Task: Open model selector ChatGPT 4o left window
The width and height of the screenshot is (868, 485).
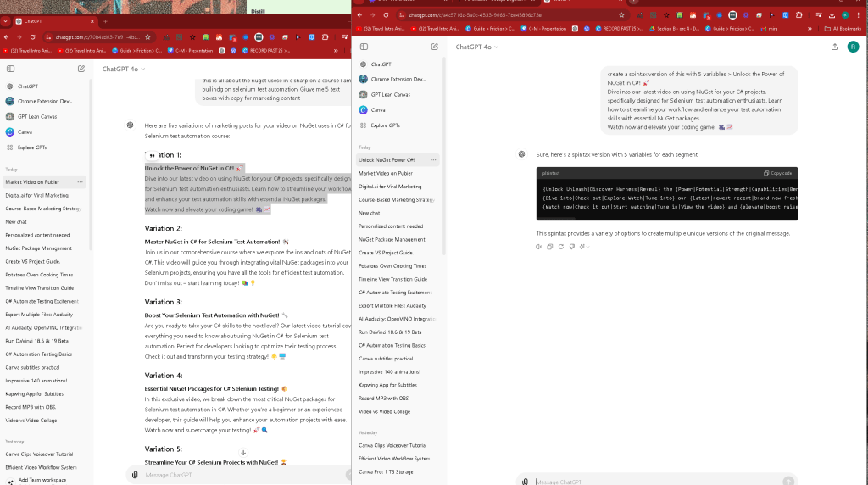Action: click(124, 69)
